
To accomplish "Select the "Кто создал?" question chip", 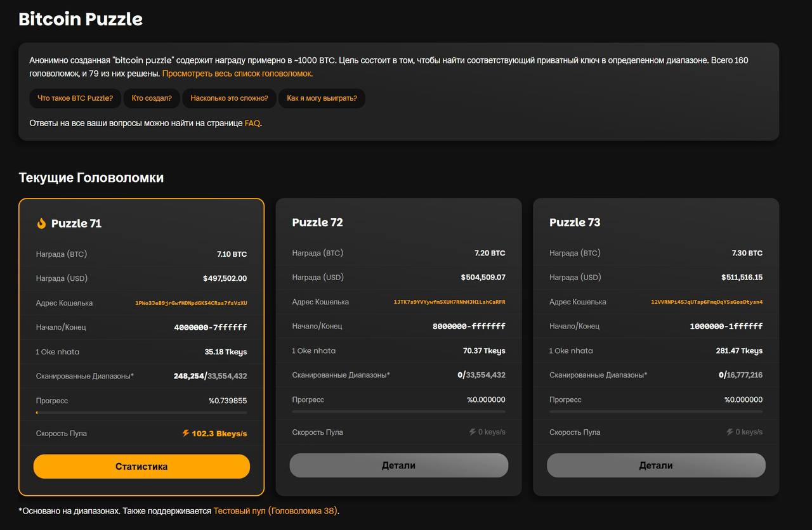I will point(152,98).
